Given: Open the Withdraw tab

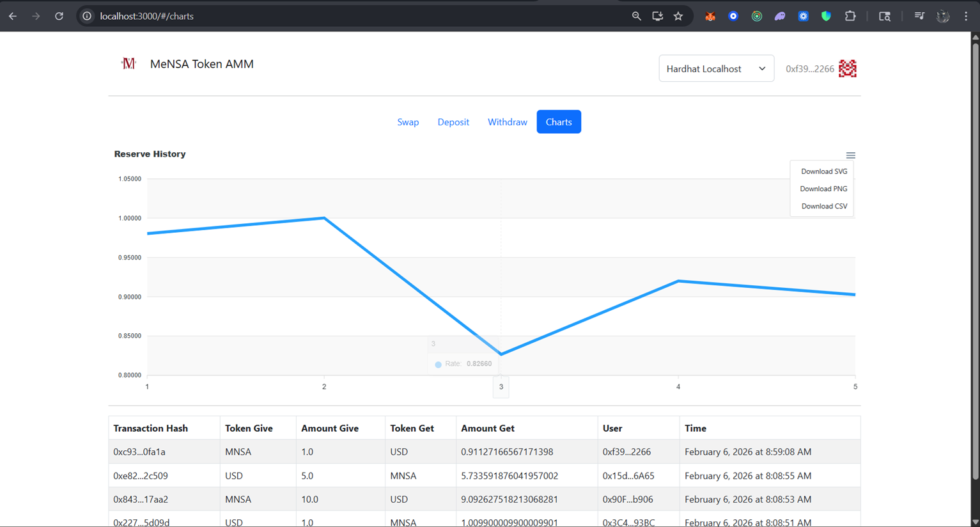Looking at the screenshot, I should point(507,122).
